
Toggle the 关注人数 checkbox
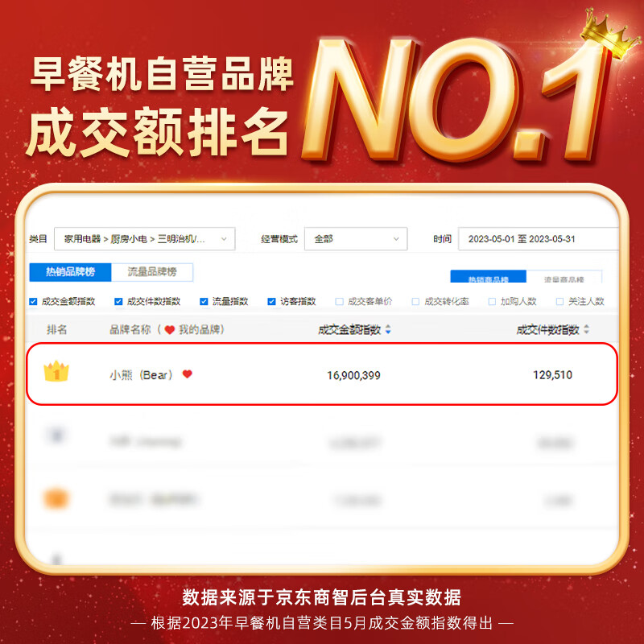click(559, 301)
